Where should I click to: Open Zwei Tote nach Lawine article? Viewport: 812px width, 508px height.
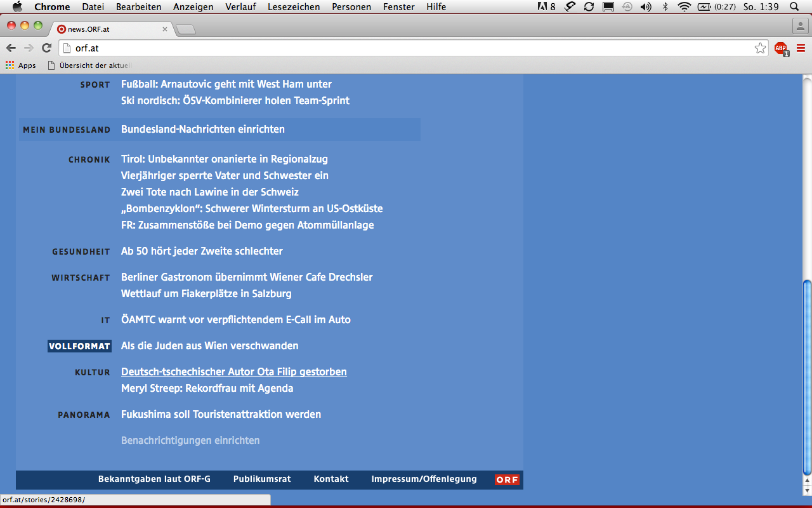(210, 192)
